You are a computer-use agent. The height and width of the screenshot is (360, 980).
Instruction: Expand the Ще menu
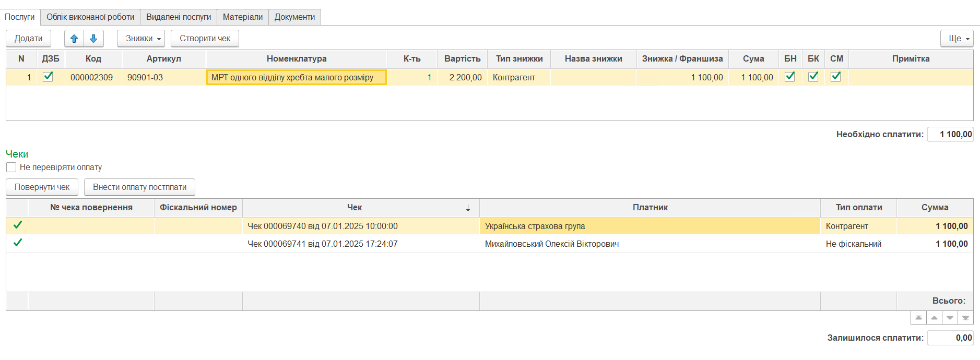(x=957, y=39)
